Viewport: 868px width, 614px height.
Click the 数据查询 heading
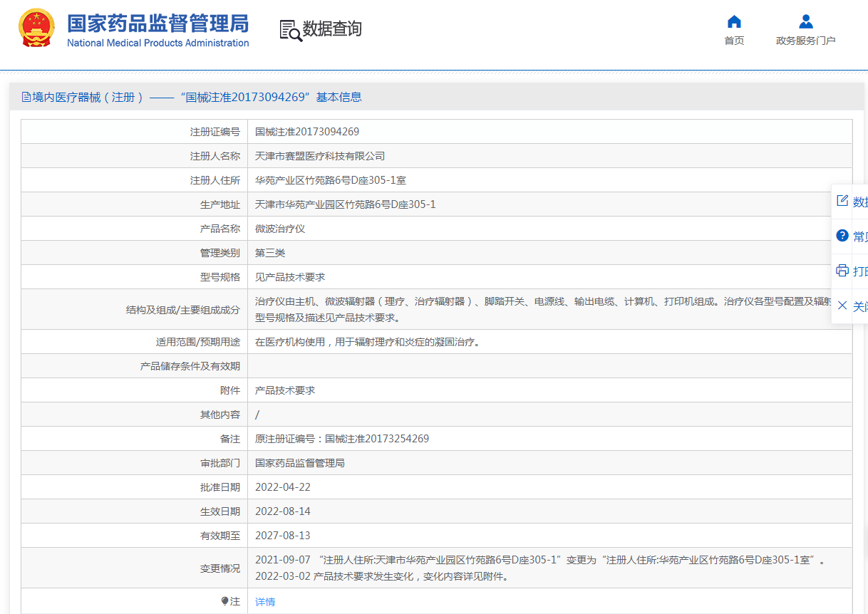[332, 29]
